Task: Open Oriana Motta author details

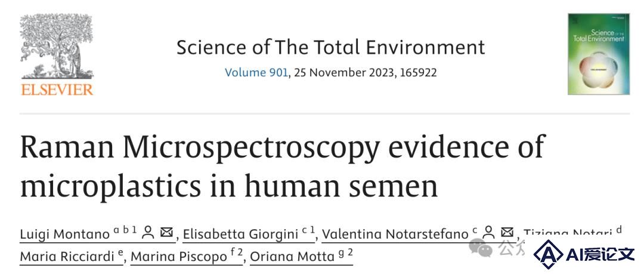Action: 292,257
